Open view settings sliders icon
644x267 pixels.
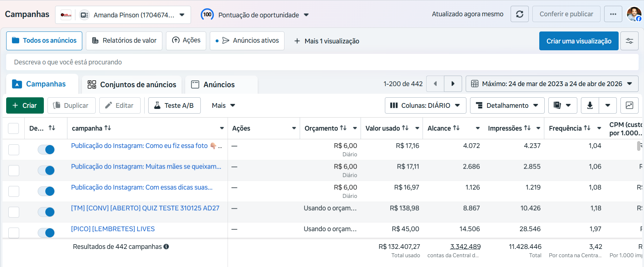tap(630, 41)
